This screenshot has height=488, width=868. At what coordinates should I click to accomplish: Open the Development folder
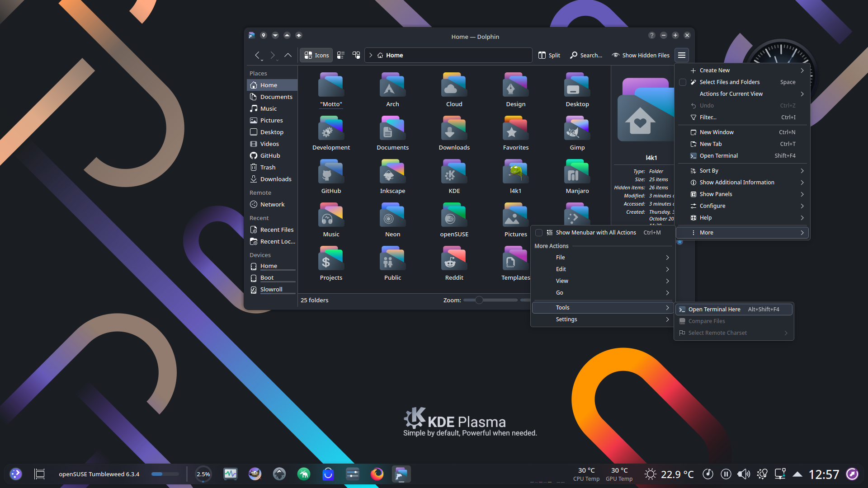point(331,134)
